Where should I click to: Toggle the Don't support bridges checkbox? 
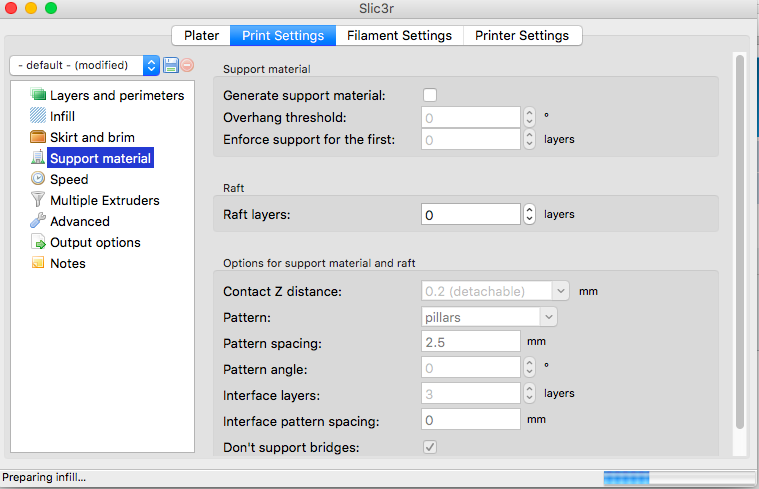(430, 447)
